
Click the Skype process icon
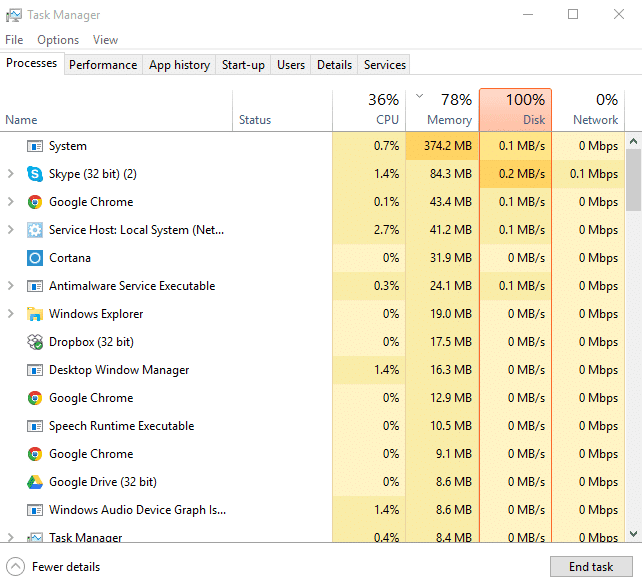tap(35, 174)
